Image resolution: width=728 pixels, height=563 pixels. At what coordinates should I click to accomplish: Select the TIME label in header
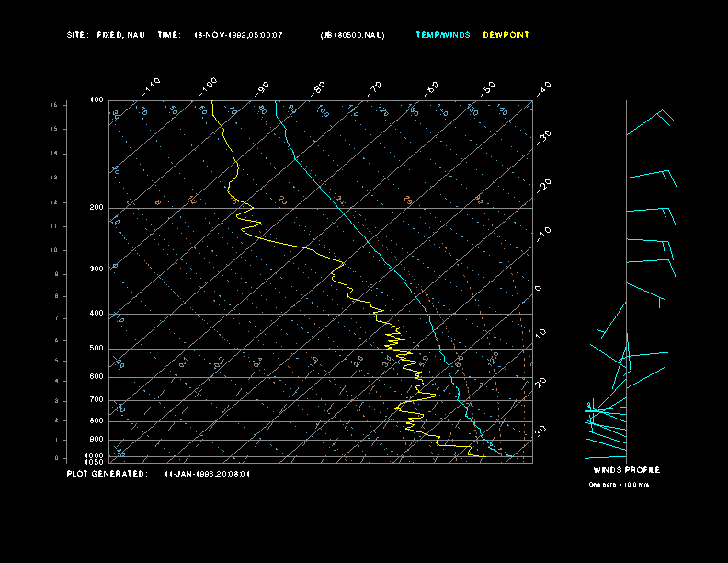tap(169, 35)
